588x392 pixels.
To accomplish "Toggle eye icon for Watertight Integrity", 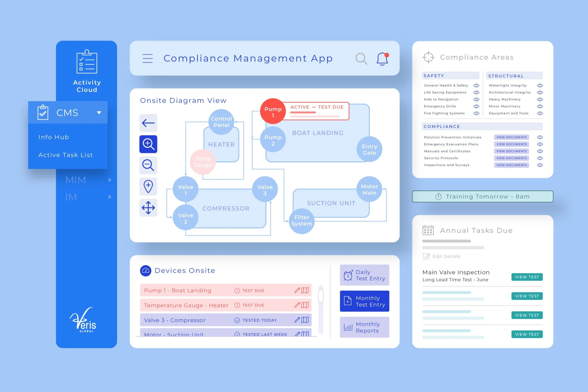I will point(540,86).
